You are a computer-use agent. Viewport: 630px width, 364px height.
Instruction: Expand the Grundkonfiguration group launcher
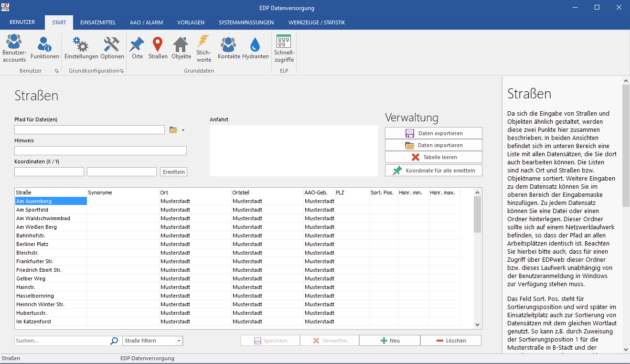pos(121,71)
